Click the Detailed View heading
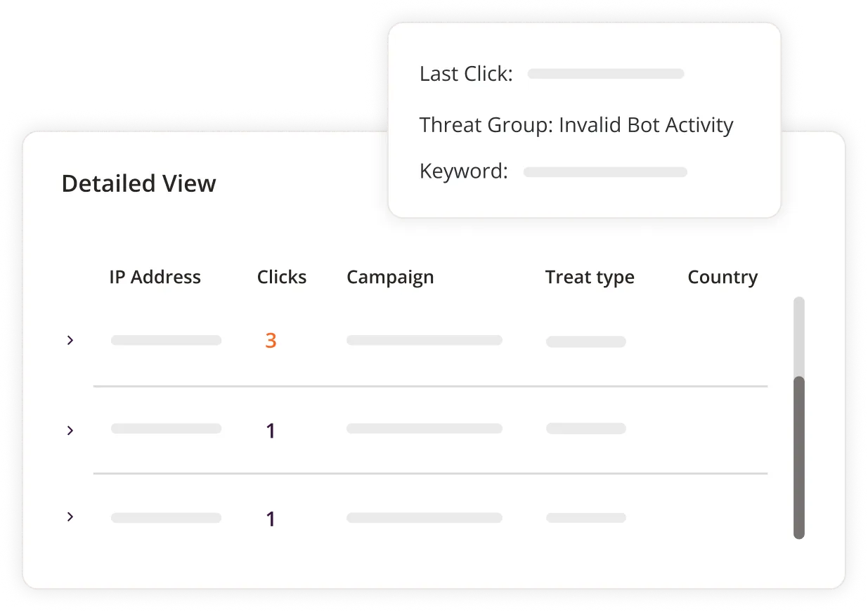Screen dimensions: 868x612 [139, 184]
